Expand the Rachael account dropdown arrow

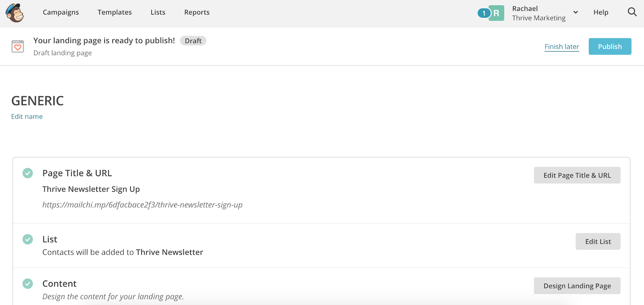(x=576, y=12)
